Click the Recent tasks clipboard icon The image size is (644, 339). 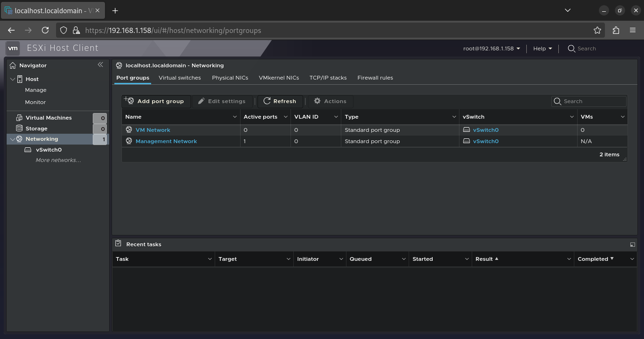point(119,244)
